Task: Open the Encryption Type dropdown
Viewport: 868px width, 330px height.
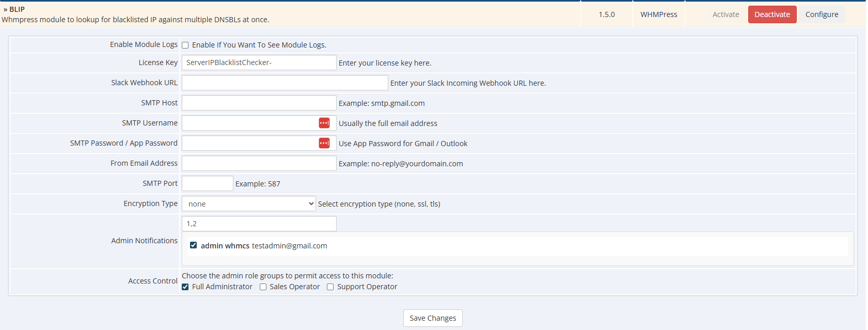Action: [248, 203]
